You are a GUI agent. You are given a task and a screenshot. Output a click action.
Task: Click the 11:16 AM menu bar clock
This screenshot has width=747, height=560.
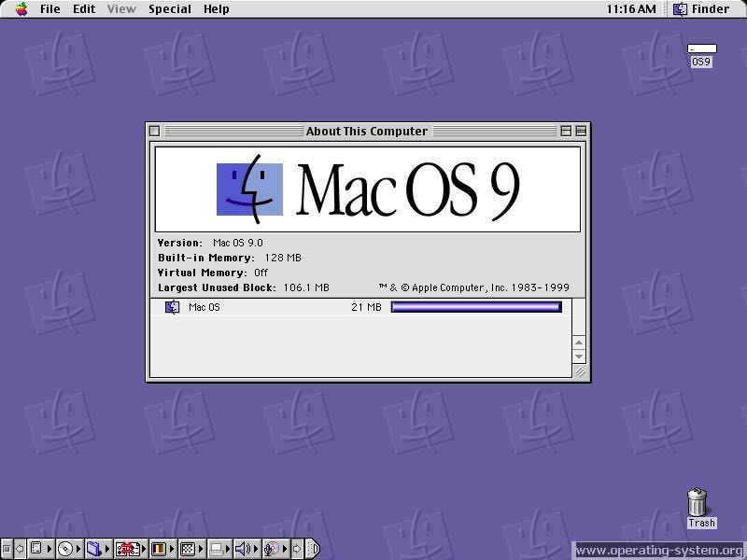pos(630,9)
